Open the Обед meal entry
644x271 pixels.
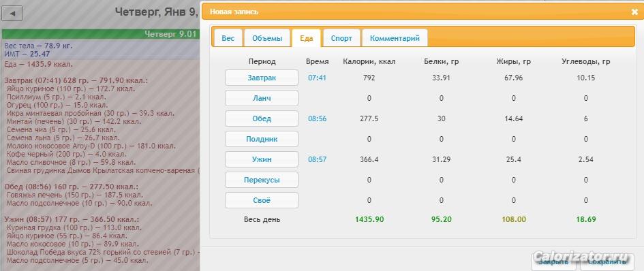tap(262, 118)
